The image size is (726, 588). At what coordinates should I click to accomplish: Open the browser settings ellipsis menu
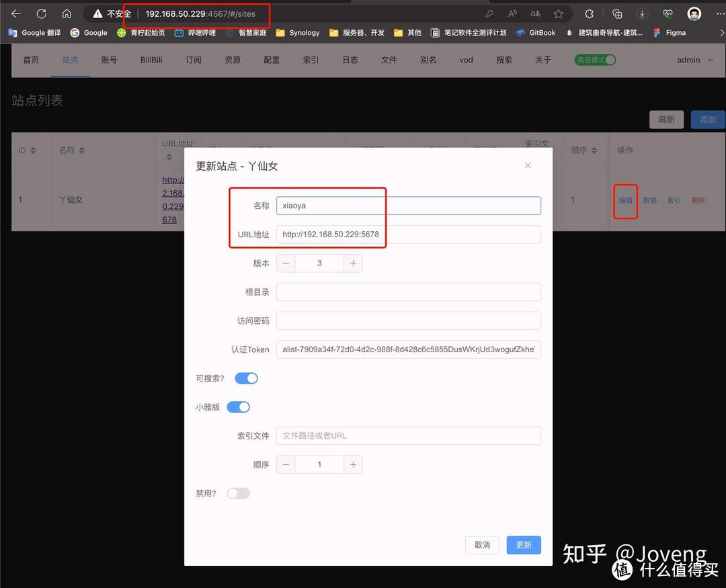[x=720, y=14]
